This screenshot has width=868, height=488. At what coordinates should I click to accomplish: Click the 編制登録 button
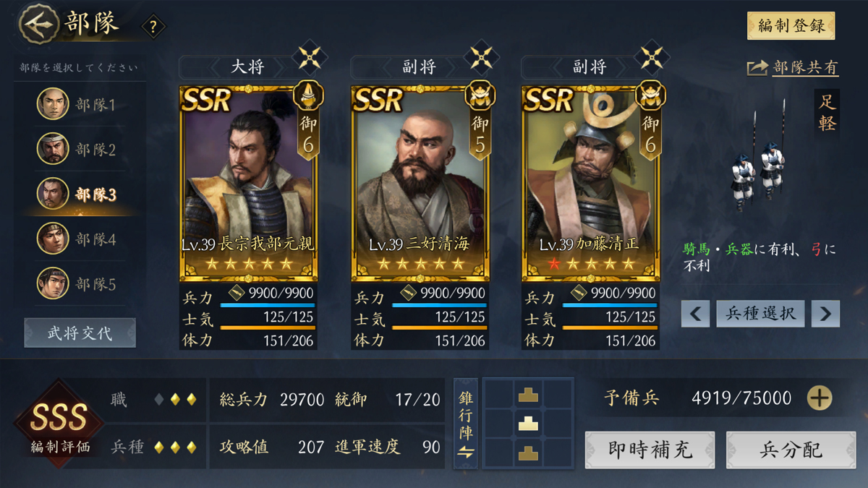(791, 26)
